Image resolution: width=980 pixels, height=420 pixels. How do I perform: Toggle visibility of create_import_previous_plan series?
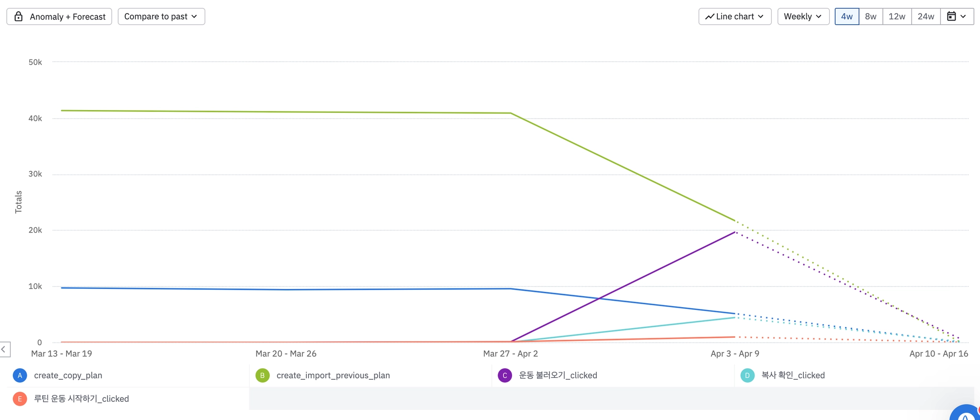333,376
